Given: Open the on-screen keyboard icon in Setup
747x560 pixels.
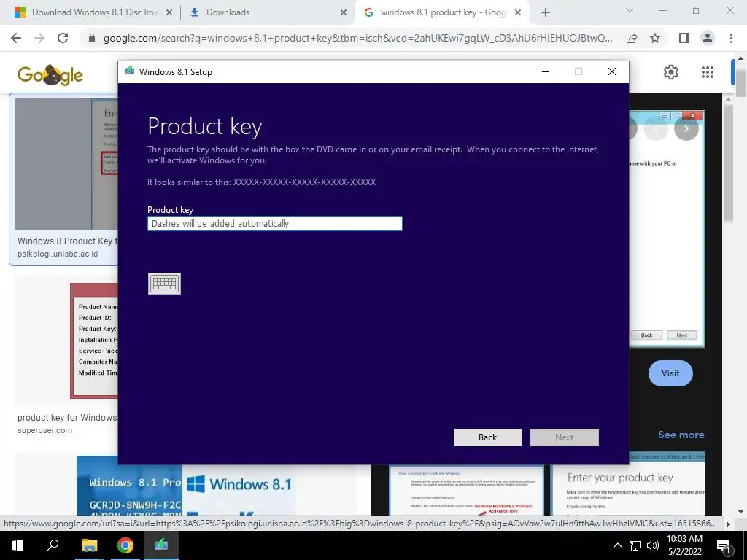Looking at the screenshot, I should click(x=164, y=284).
